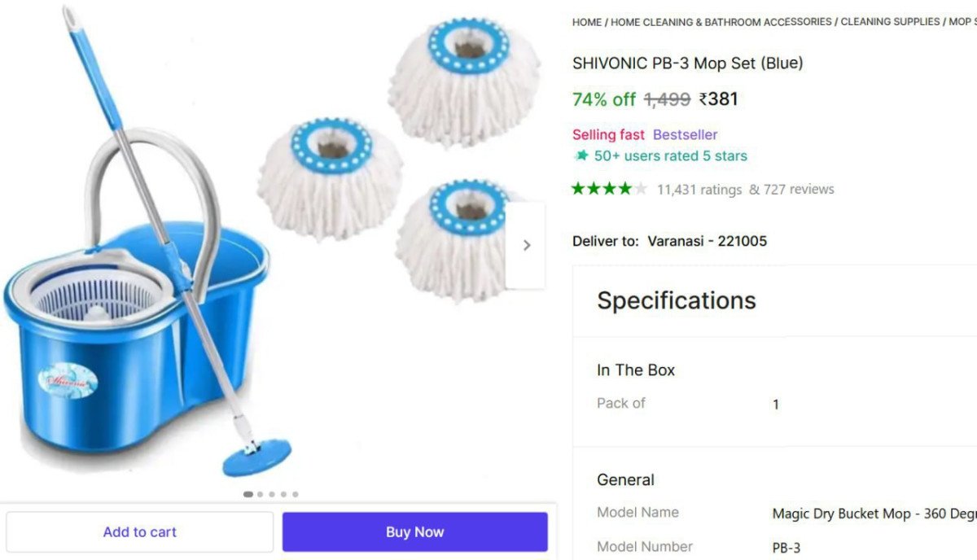Click the Buy Now button

click(415, 532)
